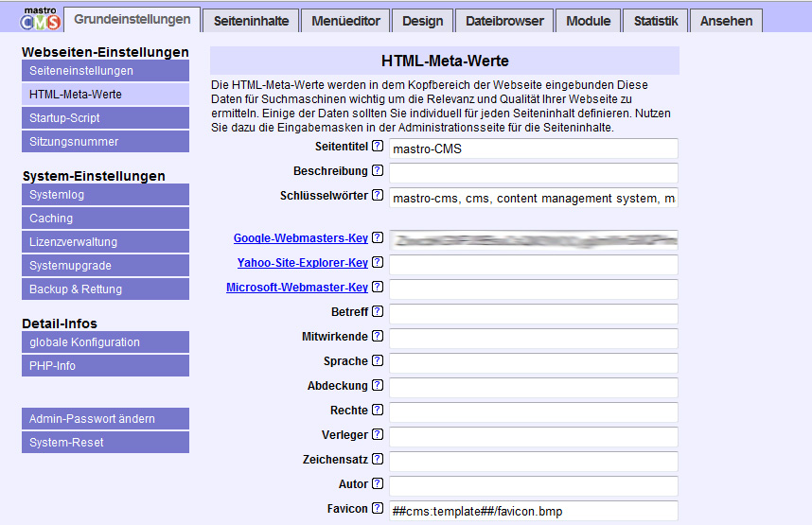Focus the Abdeckung input field
812x525 pixels.
[534, 388]
